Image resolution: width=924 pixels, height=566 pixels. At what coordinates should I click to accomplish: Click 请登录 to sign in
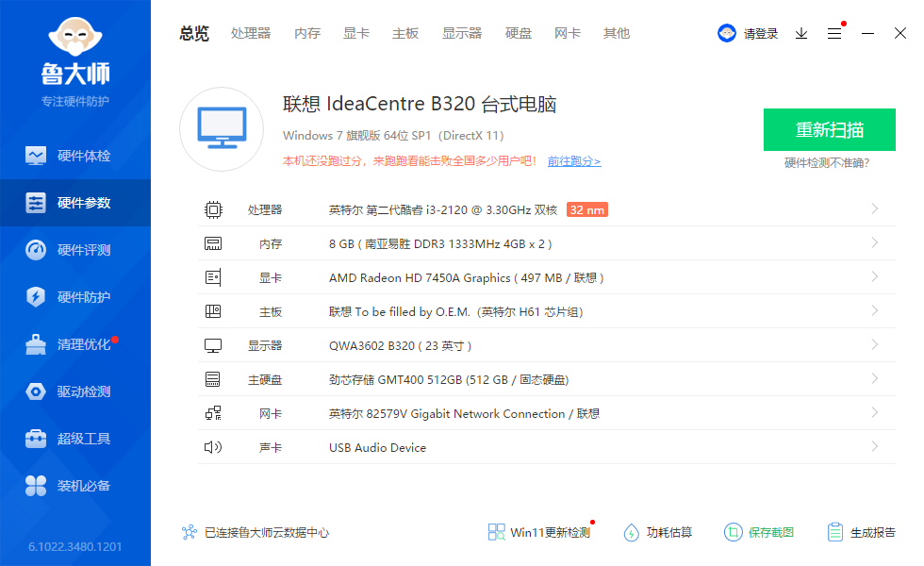[761, 34]
